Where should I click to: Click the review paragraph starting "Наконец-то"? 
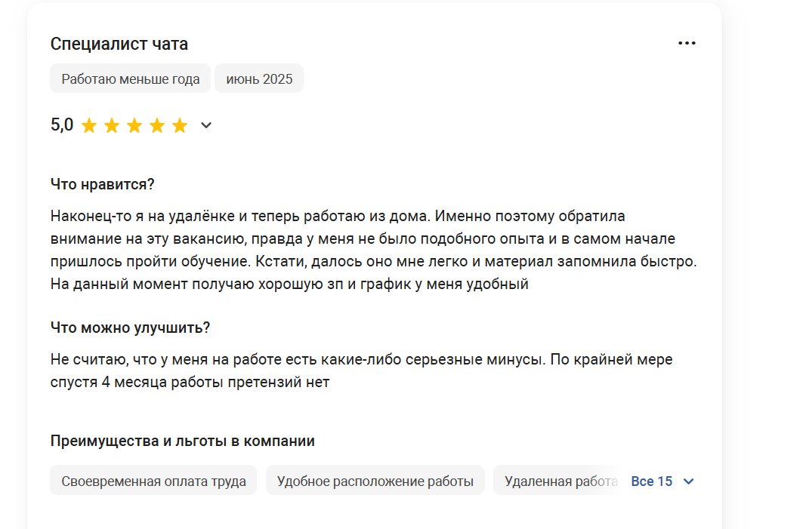(373, 250)
